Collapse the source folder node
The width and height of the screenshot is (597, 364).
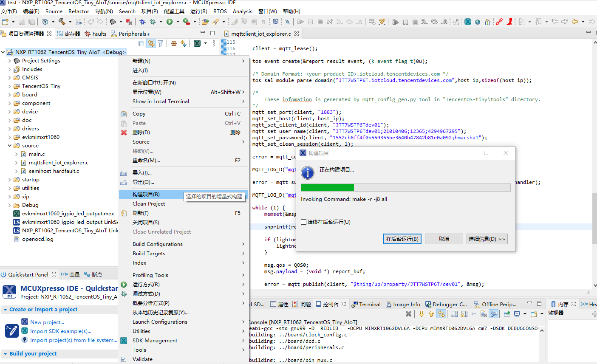click(x=9, y=146)
